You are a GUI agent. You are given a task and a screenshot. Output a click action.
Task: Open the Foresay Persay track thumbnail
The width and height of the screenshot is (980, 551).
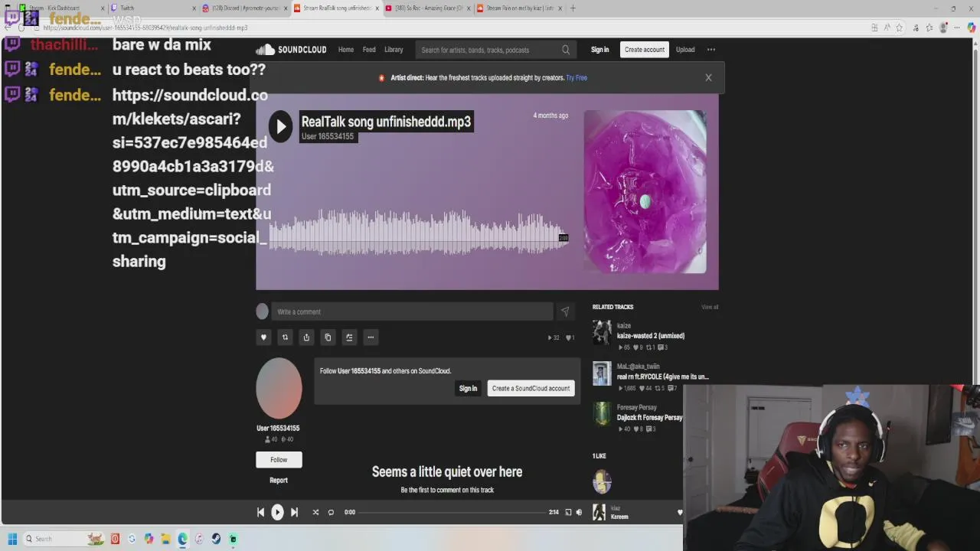(602, 414)
